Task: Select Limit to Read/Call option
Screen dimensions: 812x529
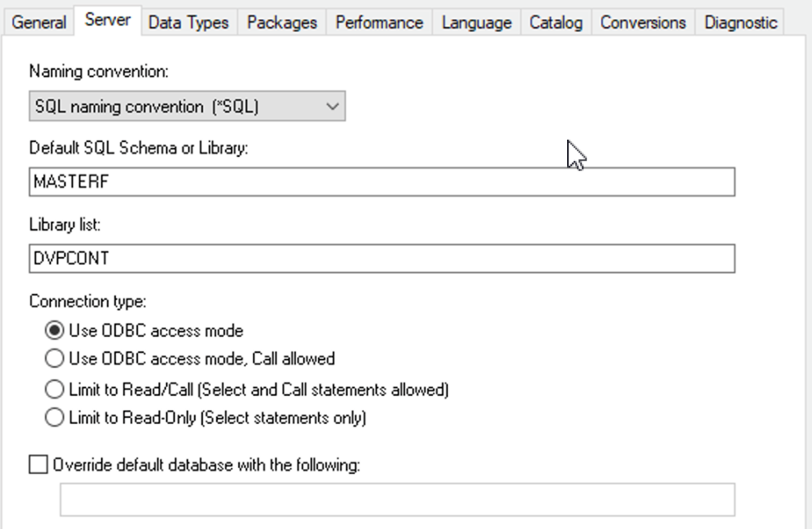Action: (54, 389)
